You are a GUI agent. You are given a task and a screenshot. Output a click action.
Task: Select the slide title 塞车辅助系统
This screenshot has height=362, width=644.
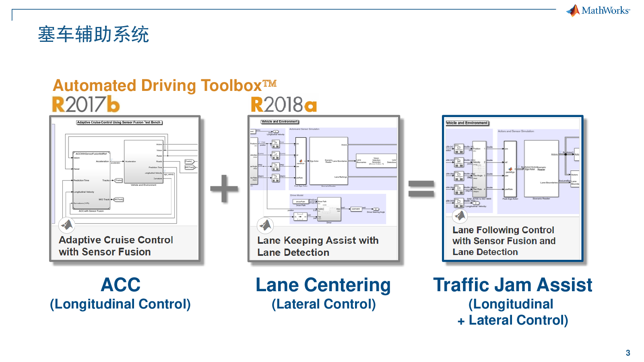click(93, 34)
